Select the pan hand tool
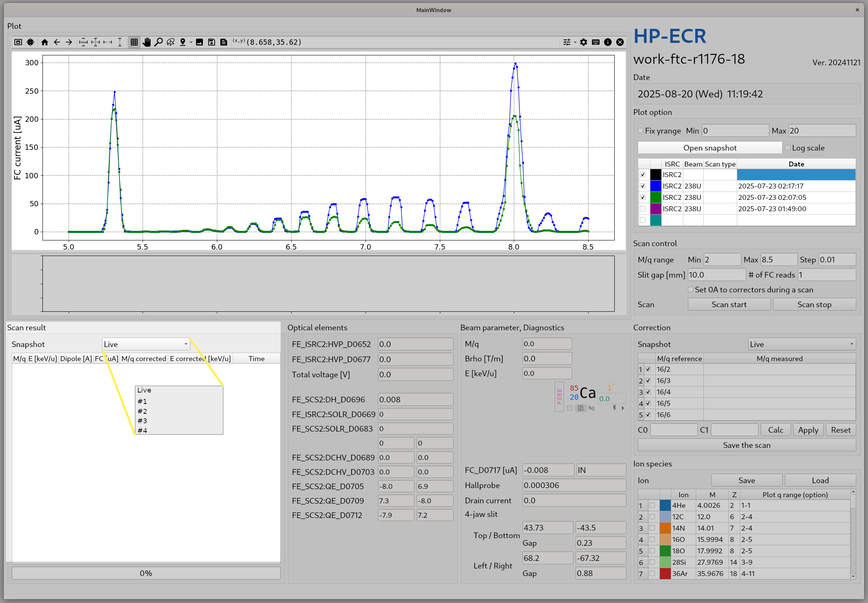Screen dimensions: 868x603 coord(146,42)
